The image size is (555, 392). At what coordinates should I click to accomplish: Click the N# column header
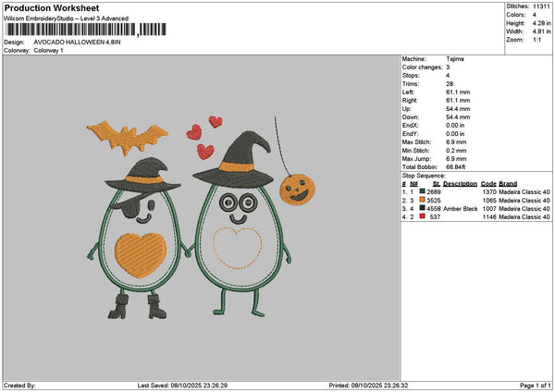(x=413, y=184)
